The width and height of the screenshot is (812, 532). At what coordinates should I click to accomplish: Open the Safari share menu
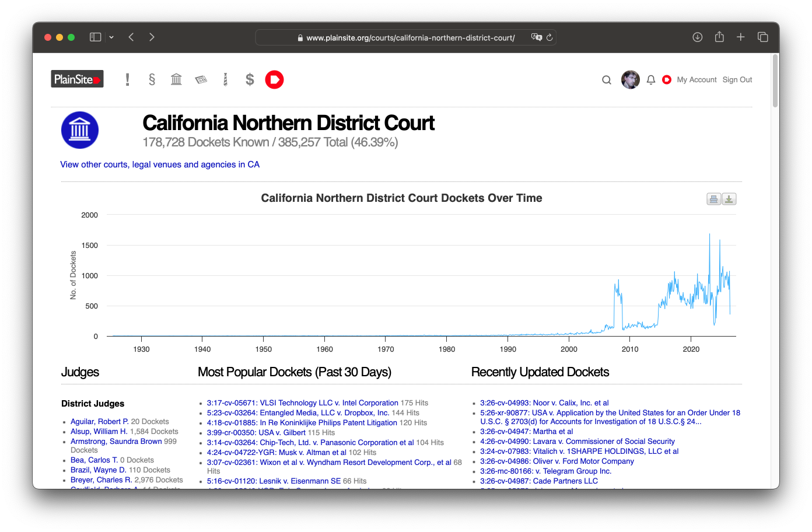[x=719, y=37]
